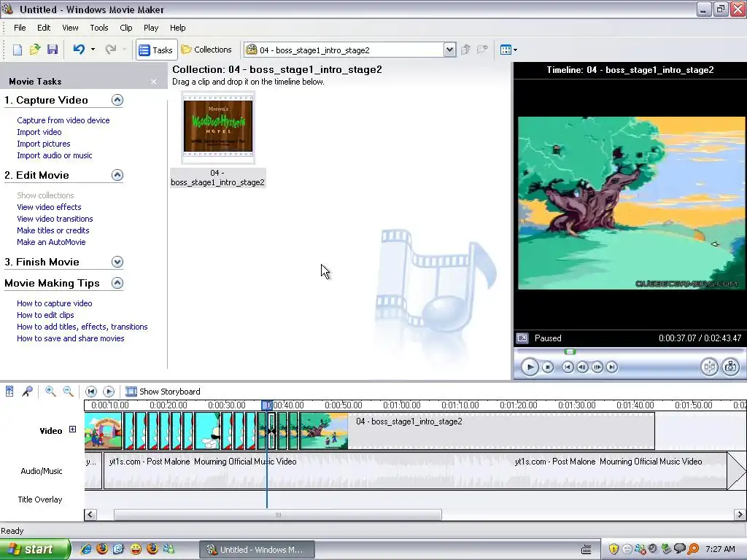Expand the Finish Movie section
Image resolution: width=747 pixels, height=560 pixels.
117,262
